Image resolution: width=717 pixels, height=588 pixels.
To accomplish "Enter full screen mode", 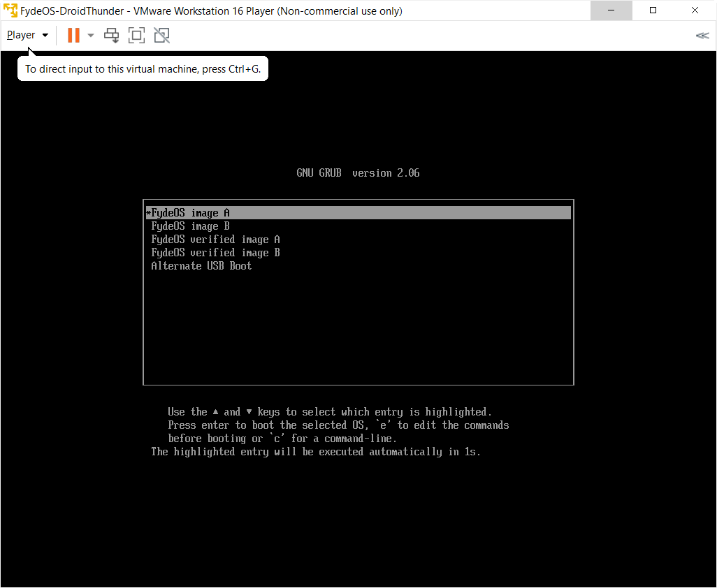I will click(x=136, y=35).
